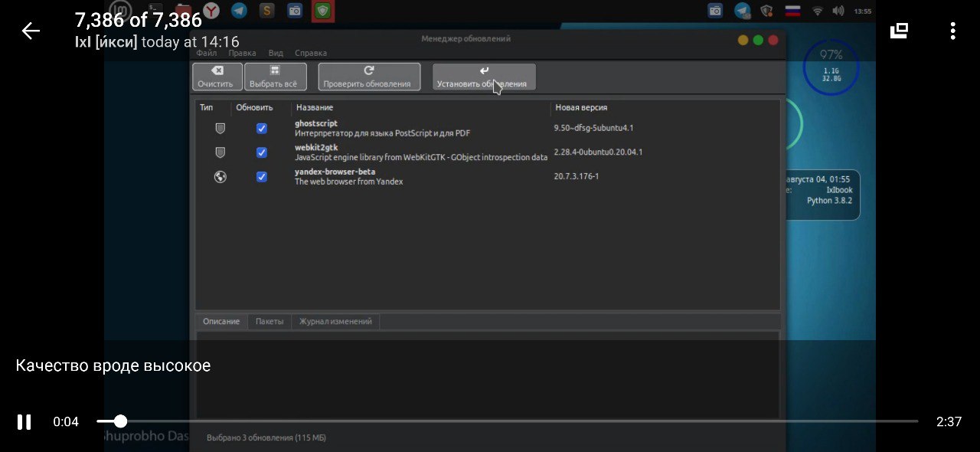Click the Telegram system tray icon
Viewport: 980px width, 452px height.
742,11
